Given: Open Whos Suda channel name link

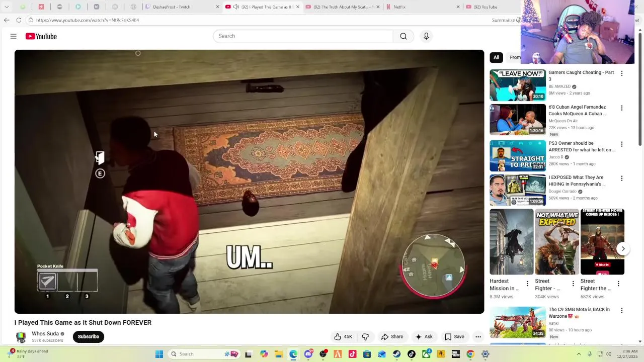Looking at the screenshot, I should click(x=45, y=334).
